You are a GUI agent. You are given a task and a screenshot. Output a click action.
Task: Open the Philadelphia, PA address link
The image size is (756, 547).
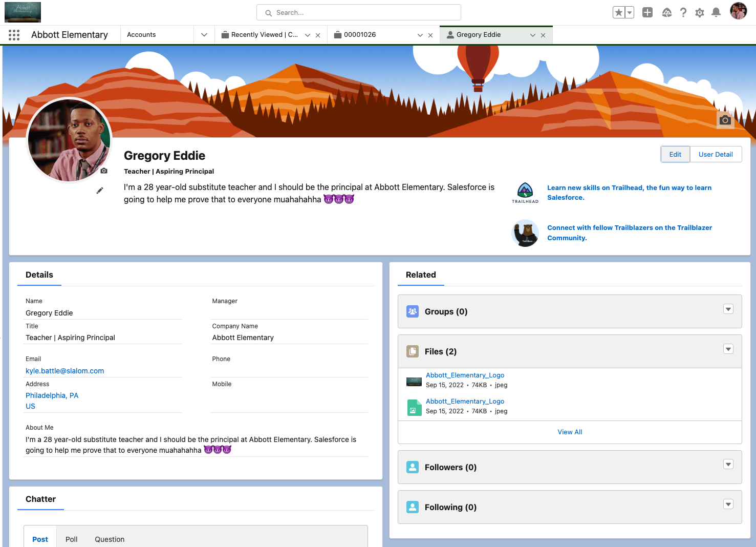pyautogui.click(x=52, y=401)
